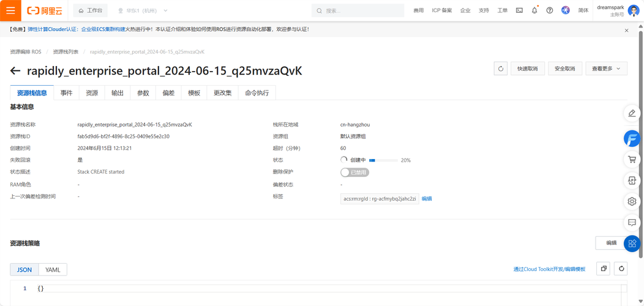Click the 安全取消 button
This screenshot has width=644, height=306.
(x=565, y=69)
